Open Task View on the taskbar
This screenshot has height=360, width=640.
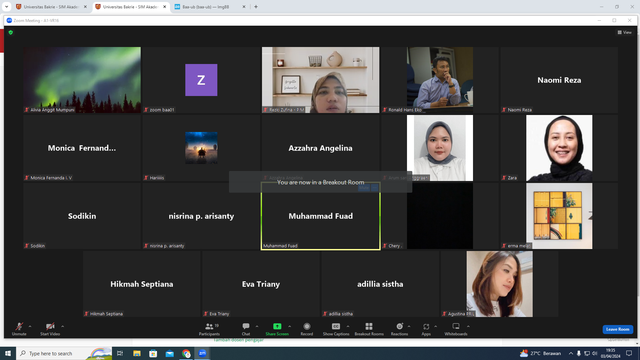coord(120,353)
